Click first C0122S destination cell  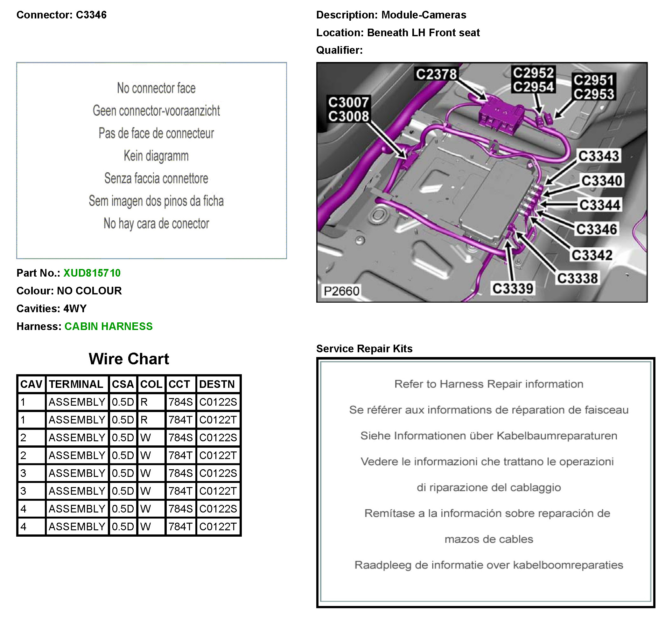(x=218, y=402)
